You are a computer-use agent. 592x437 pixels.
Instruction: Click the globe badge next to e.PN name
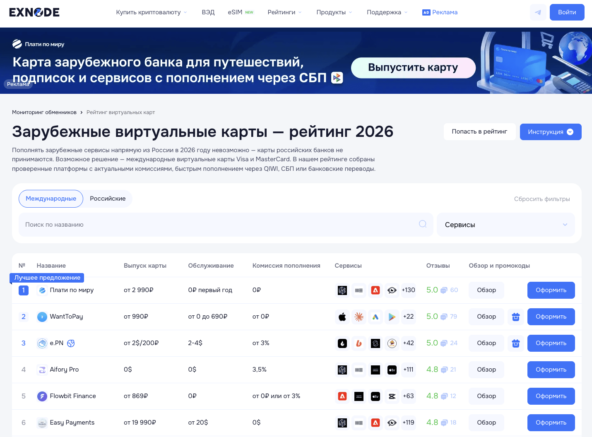[x=71, y=343]
